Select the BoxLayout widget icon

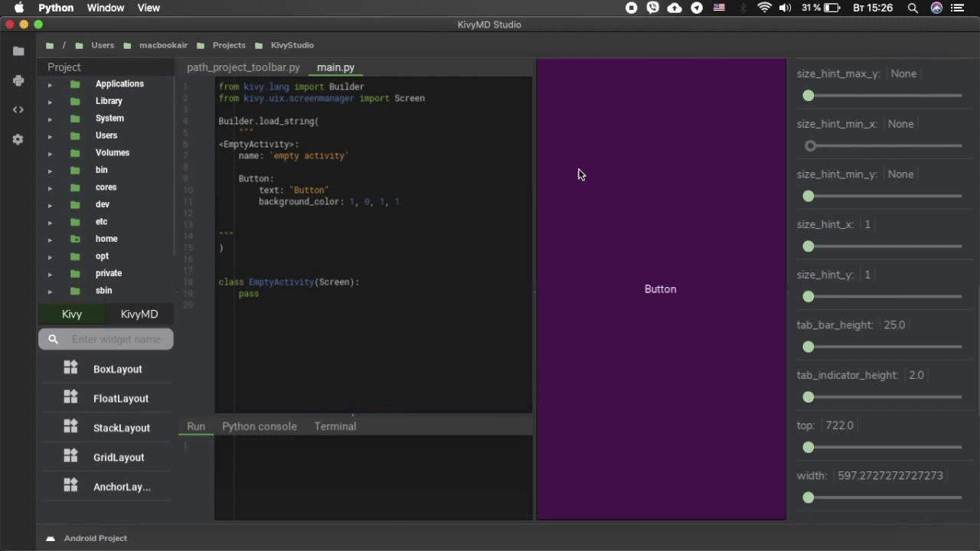pyautogui.click(x=71, y=368)
